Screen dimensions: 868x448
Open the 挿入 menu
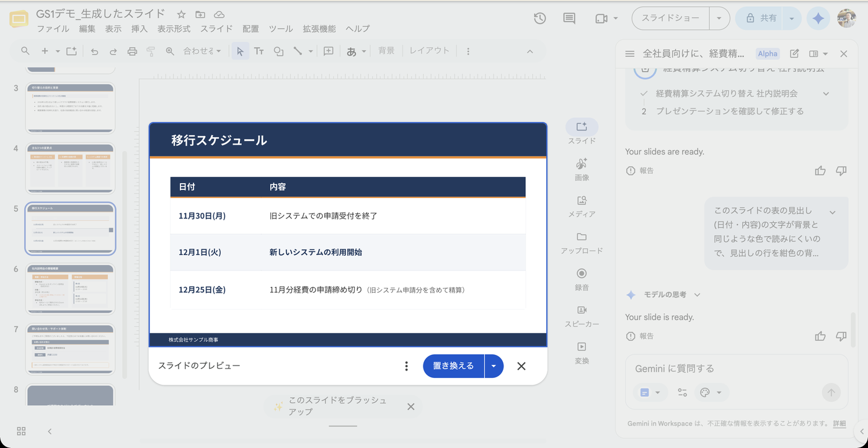coord(139,29)
